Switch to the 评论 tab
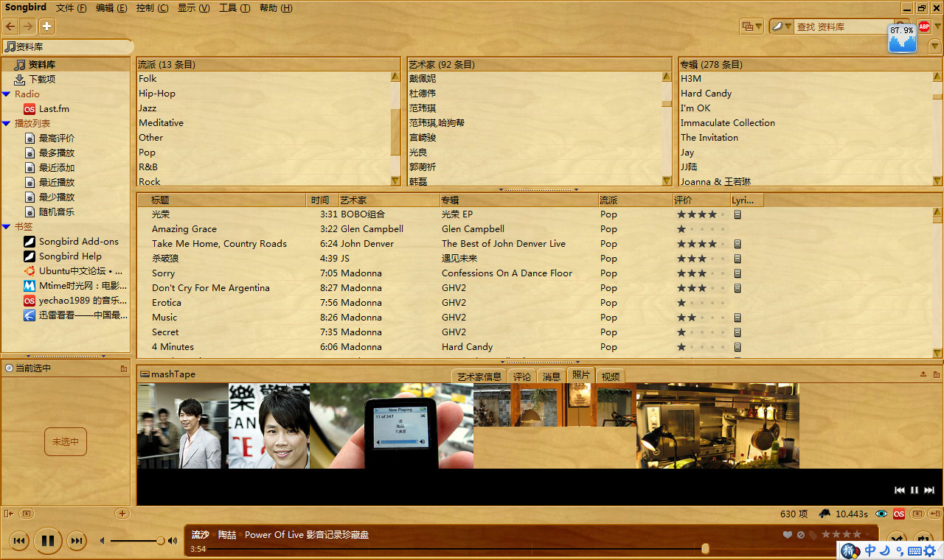 coord(522,377)
